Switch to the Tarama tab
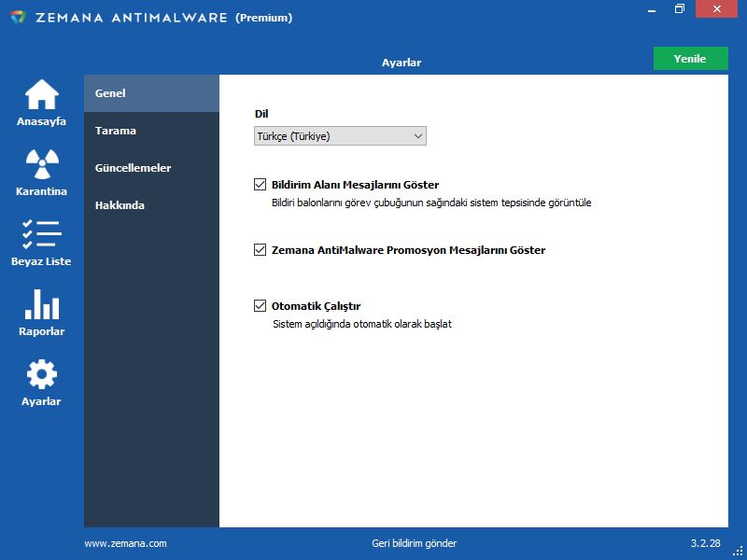Viewport: 747px width, 560px height. [151, 131]
